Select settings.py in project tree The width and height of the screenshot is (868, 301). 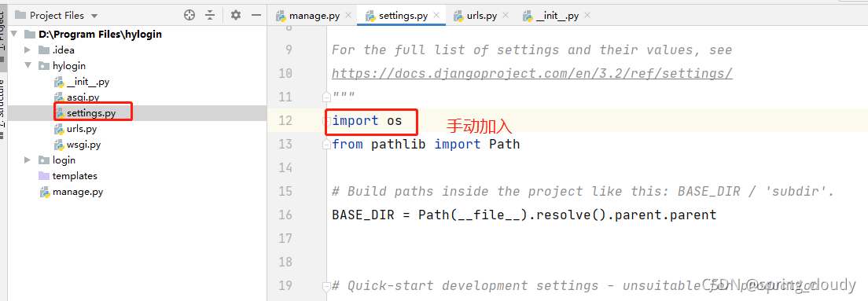point(91,113)
